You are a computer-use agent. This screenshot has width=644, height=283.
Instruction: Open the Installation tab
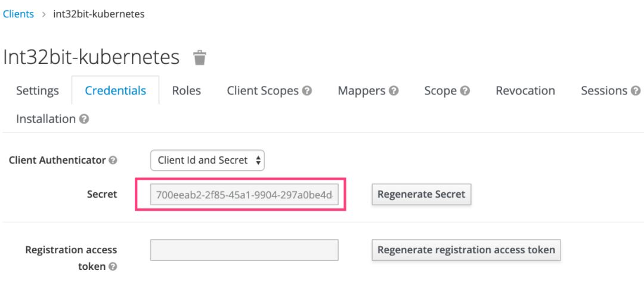[46, 119]
